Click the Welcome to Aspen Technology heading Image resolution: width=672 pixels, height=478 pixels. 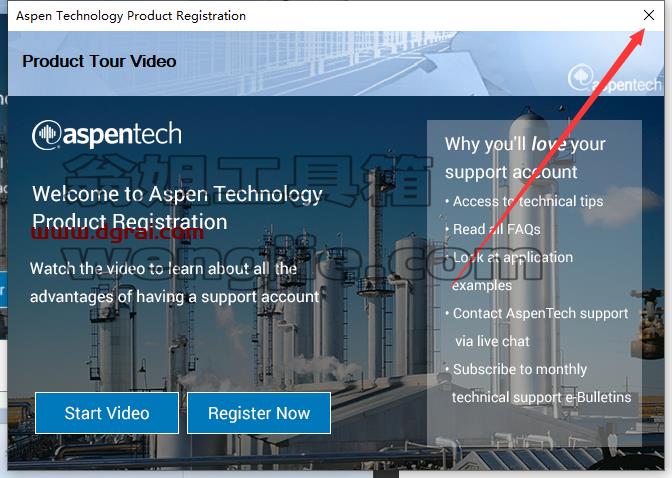pos(177,208)
